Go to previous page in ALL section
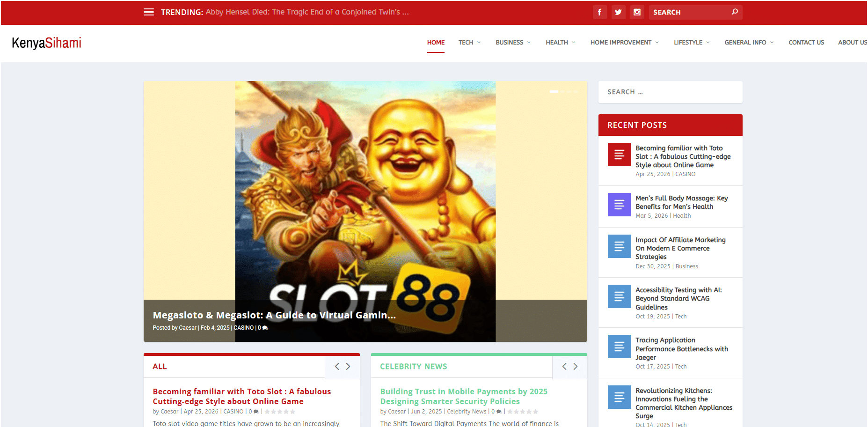This screenshot has height=428, width=868. pyautogui.click(x=337, y=367)
